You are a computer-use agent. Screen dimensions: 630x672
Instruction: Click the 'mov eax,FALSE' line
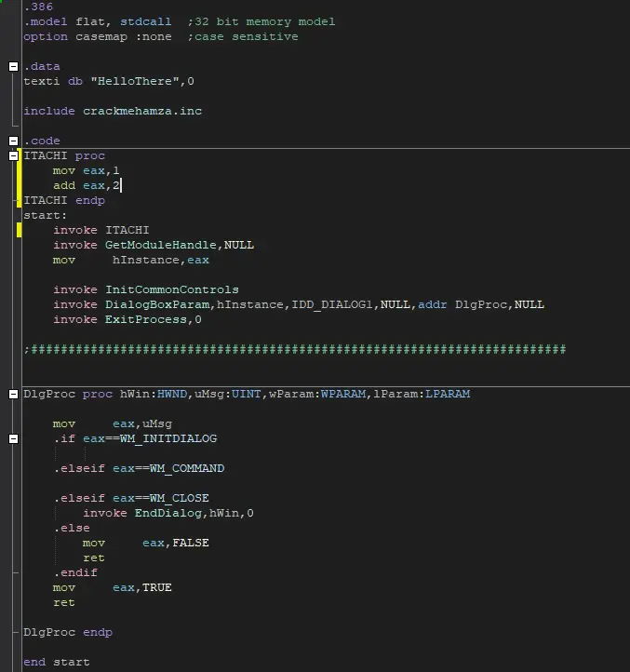(x=146, y=543)
